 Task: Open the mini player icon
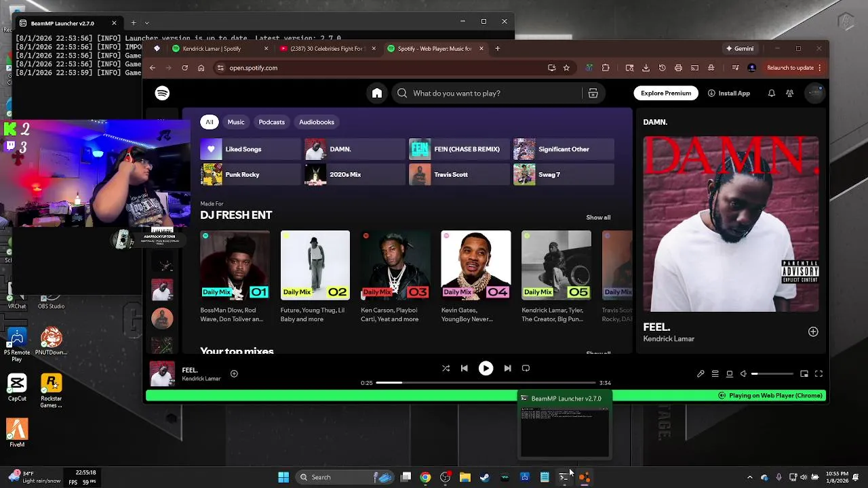point(804,373)
